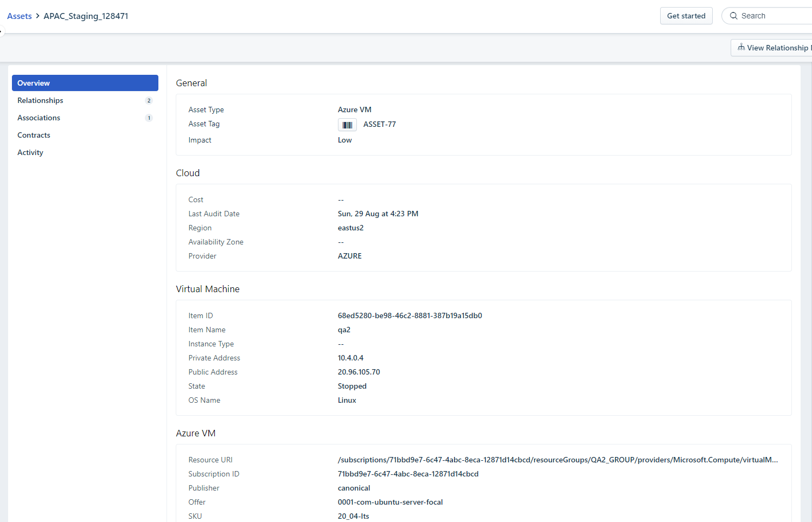Click the Cloud section heading
The width and height of the screenshot is (812, 522).
pyautogui.click(x=188, y=173)
